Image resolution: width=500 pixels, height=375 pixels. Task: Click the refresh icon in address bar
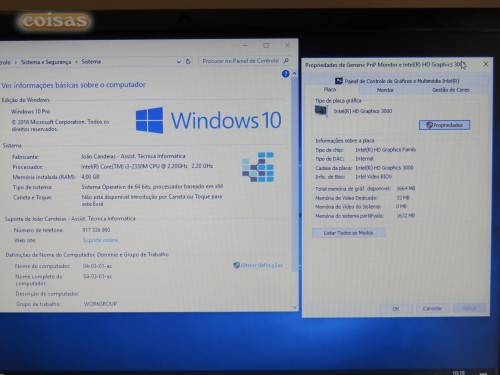(188, 61)
